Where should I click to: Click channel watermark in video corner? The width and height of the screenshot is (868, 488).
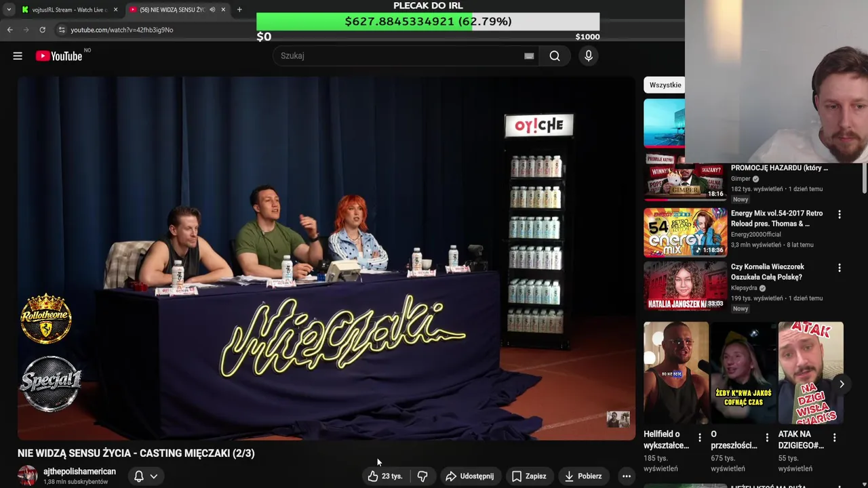coord(618,419)
